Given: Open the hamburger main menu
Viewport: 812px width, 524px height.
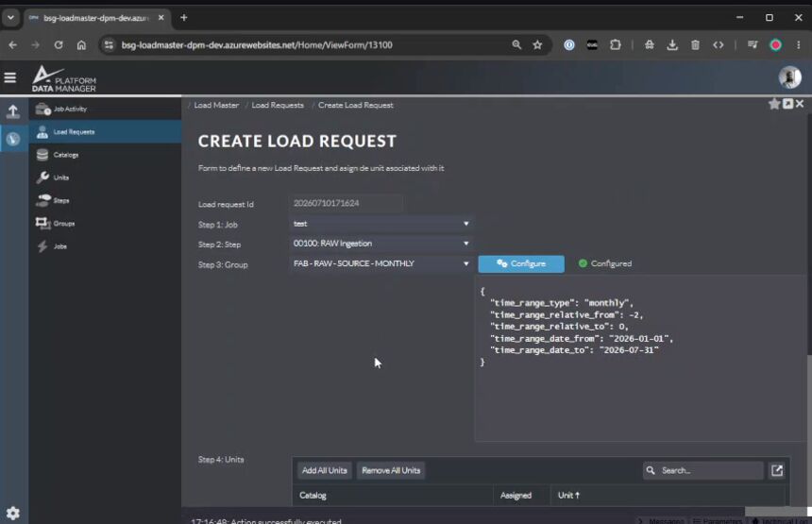Looking at the screenshot, I should tap(9, 77).
